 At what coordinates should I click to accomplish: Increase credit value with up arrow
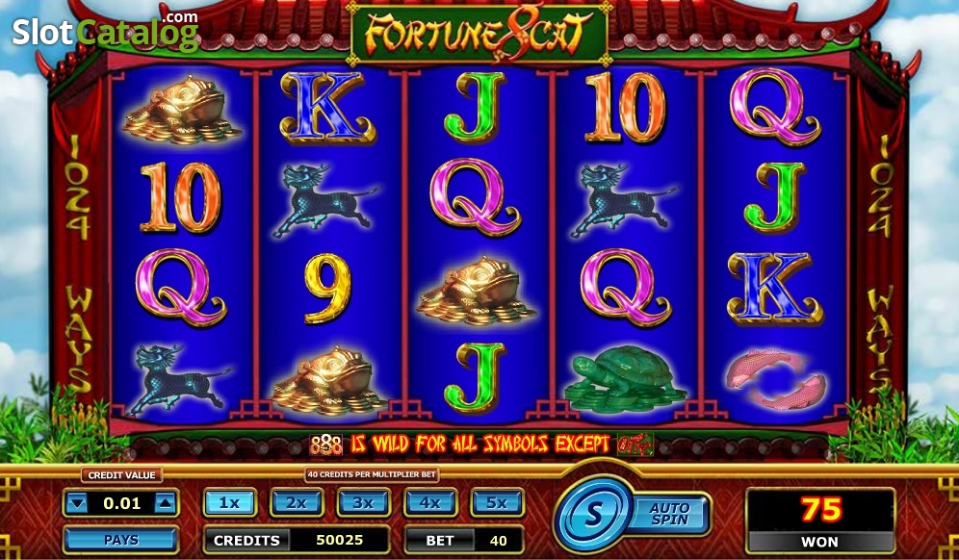(x=166, y=503)
